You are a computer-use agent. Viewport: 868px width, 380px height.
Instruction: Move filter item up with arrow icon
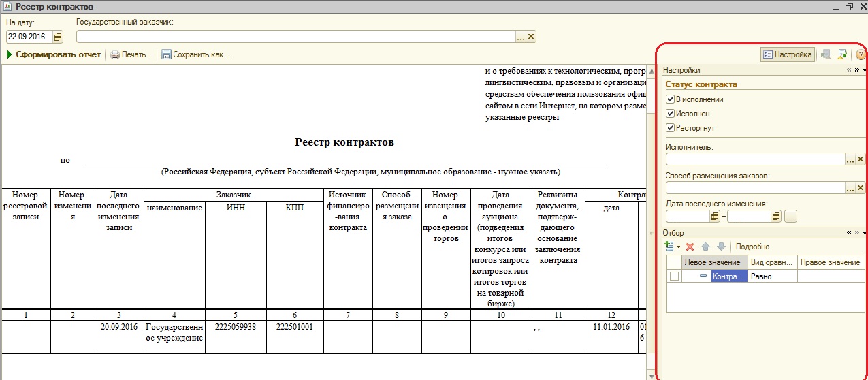click(706, 247)
